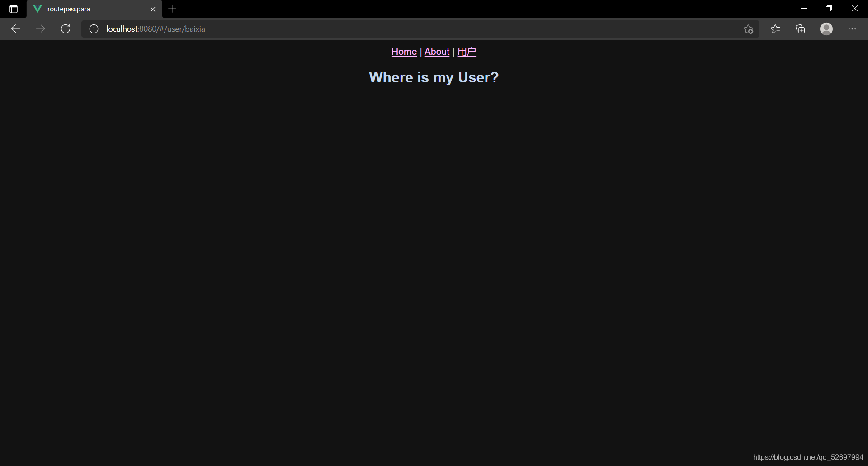Navigate to the Home link
Screen dimensions: 868x466
pos(404,52)
